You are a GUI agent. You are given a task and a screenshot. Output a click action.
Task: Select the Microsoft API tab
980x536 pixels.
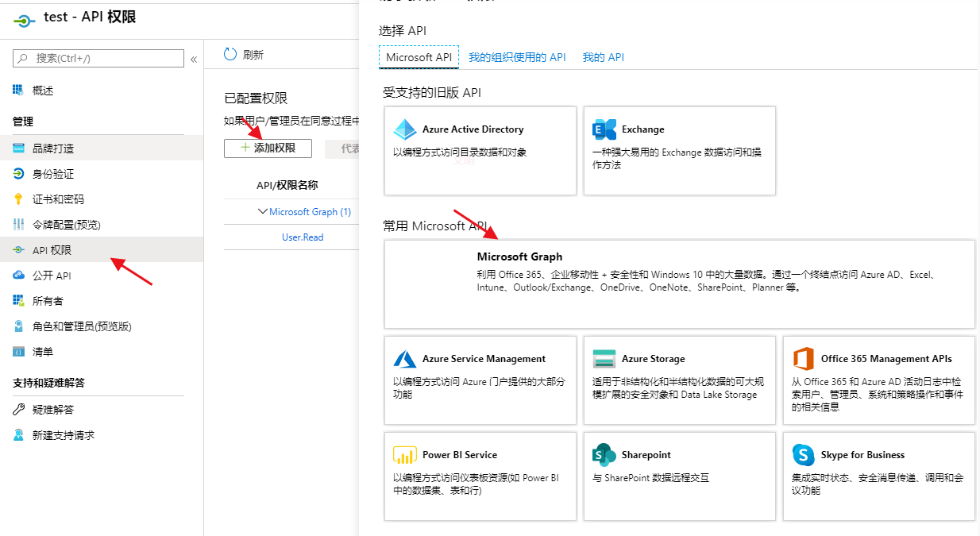pos(419,57)
